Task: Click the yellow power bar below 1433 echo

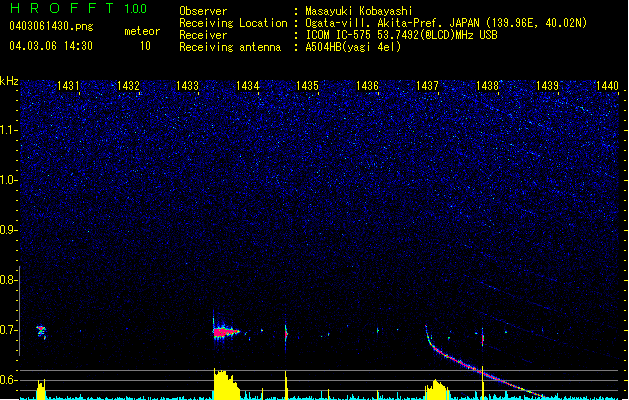Action: click(x=226, y=384)
